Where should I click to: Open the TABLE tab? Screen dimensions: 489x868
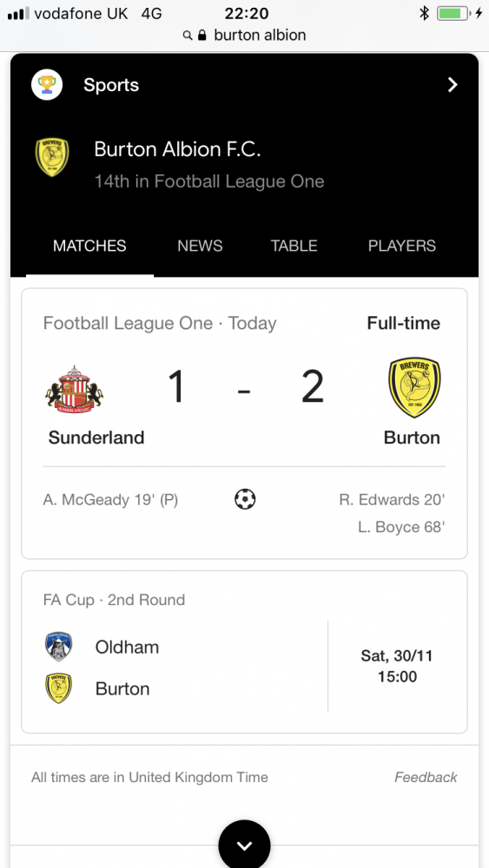pos(294,246)
